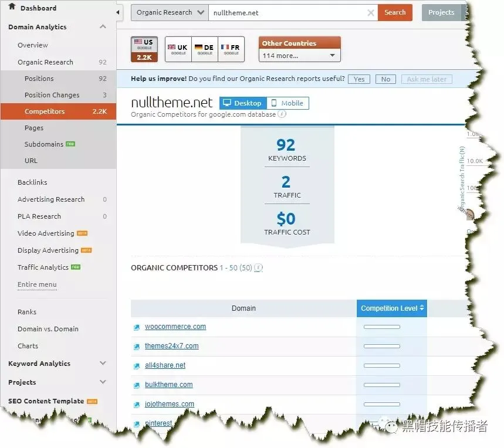504x448 pixels.
Task: Click Ask me later button
Action: click(427, 79)
